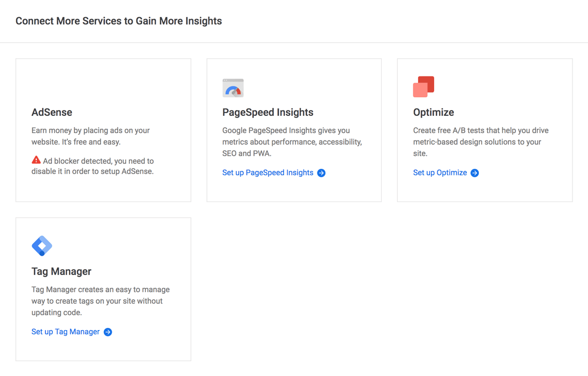The height and width of the screenshot is (376, 588).
Task: Click arrow icon next to Set up PageSpeed Insights
Action: 321,173
